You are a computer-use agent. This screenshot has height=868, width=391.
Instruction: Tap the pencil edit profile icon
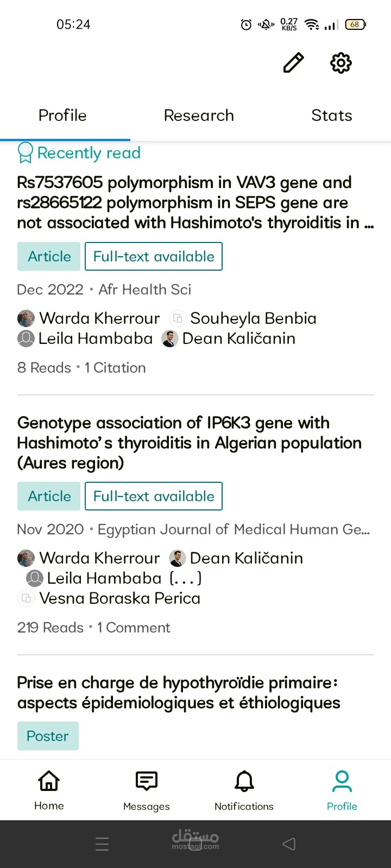[x=294, y=63]
